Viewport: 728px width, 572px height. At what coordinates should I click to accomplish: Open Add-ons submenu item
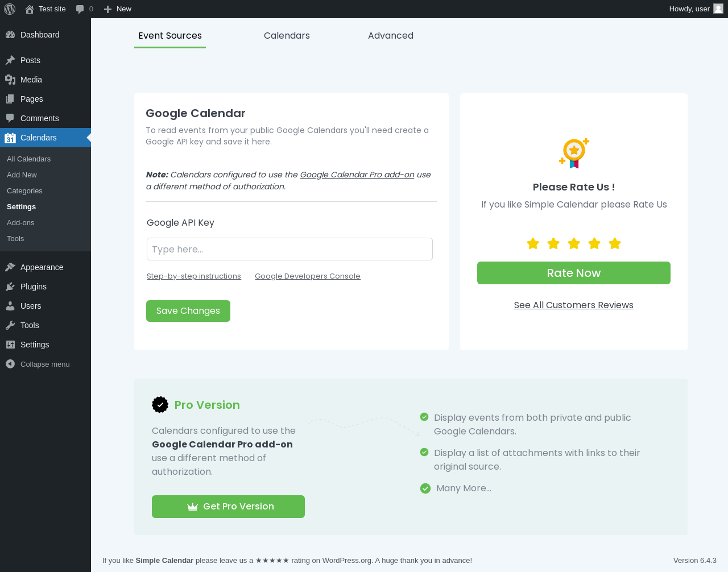coord(20,223)
